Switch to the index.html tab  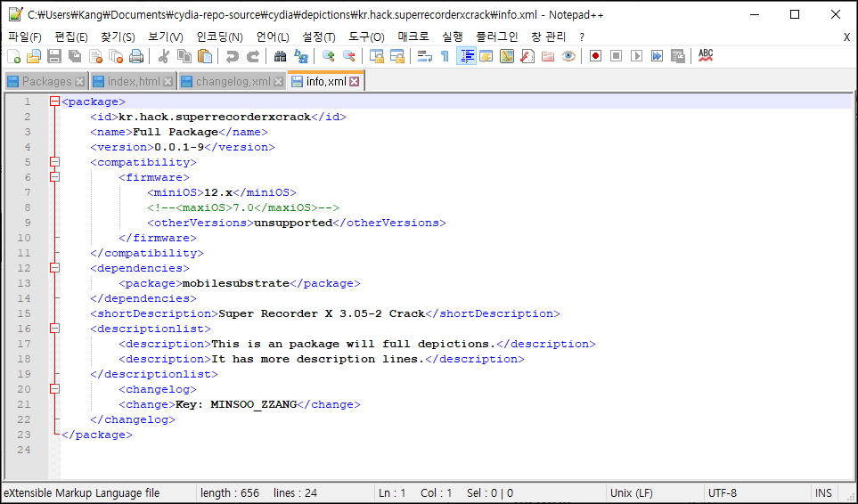tap(134, 81)
